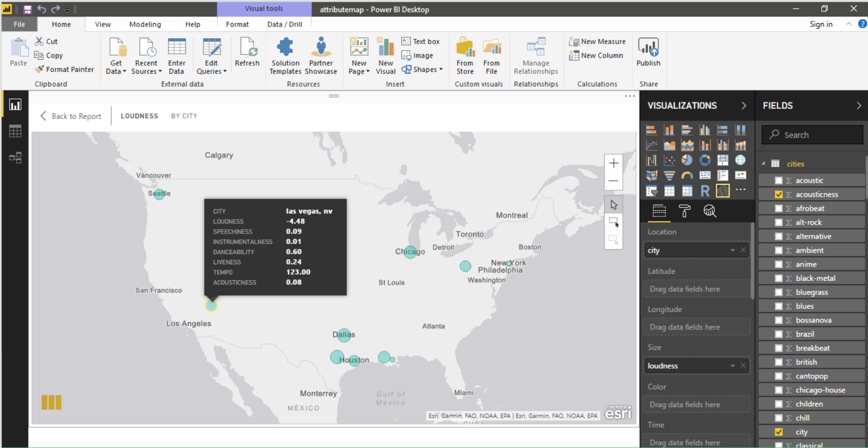This screenshot has width=868, height=448.
Task: Check the acoustic field checkbox
Action: [x=779, y=180]
